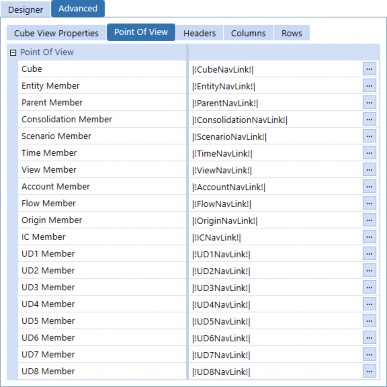Viewport: 387px width, 387px height.
Task: Select the Point Of View tab
Action: 141,32
